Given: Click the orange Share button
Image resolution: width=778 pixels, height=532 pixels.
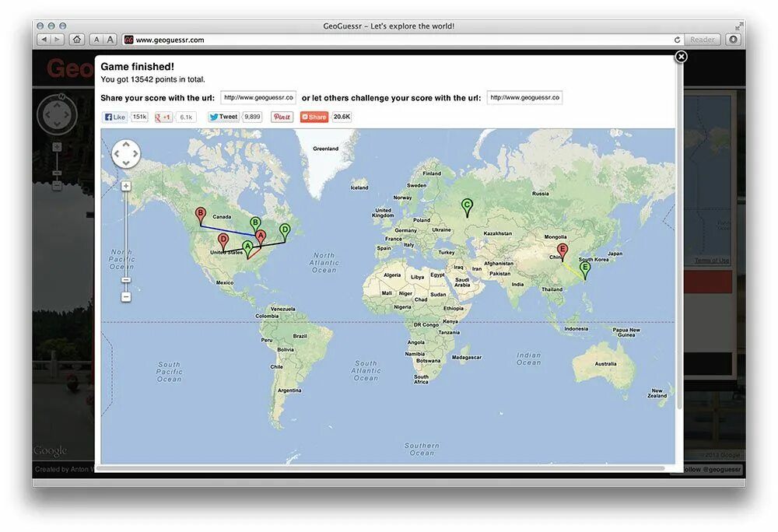Looking at the screenshot, I should 314,117.
